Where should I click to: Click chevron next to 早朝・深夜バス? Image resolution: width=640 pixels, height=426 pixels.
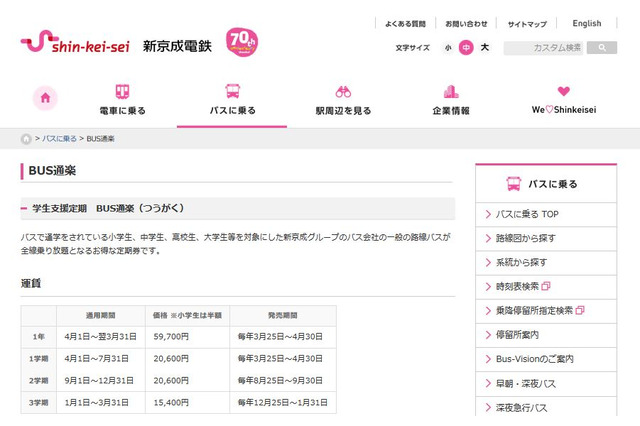488,383
